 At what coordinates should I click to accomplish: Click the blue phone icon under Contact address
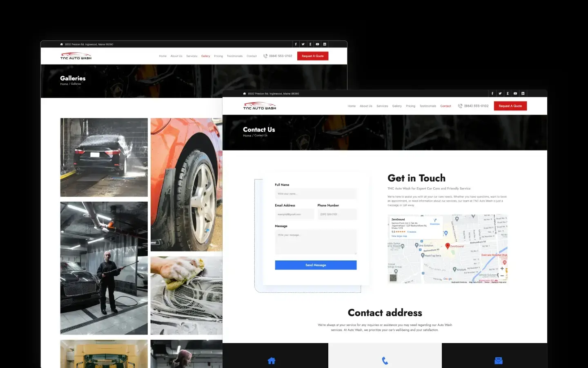click(385, 361)
